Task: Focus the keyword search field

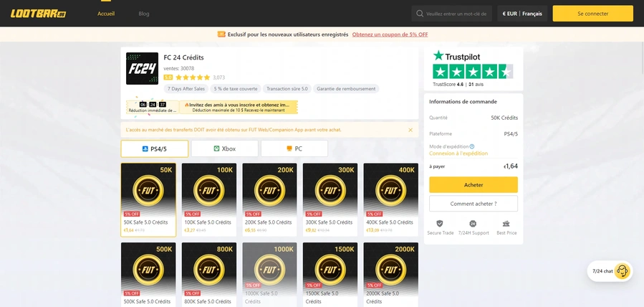Action: point(456,14)
